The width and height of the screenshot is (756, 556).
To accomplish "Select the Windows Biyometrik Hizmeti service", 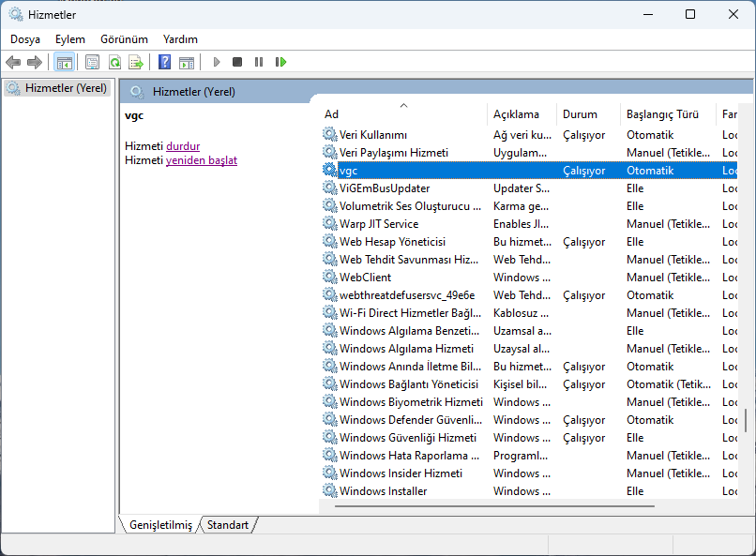I will pyautogui.click(x=528, y=402).
